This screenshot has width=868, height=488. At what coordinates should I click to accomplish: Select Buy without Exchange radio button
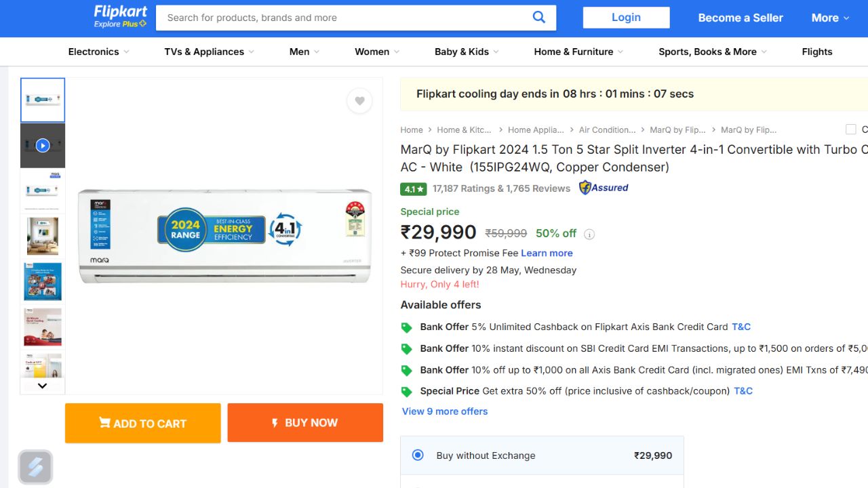coord(418,455)
